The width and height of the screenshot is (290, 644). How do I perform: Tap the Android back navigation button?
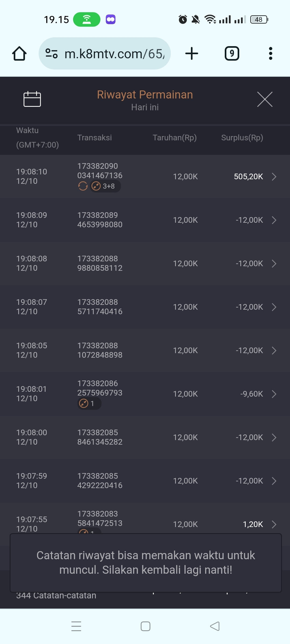click(x=215, y=626)
